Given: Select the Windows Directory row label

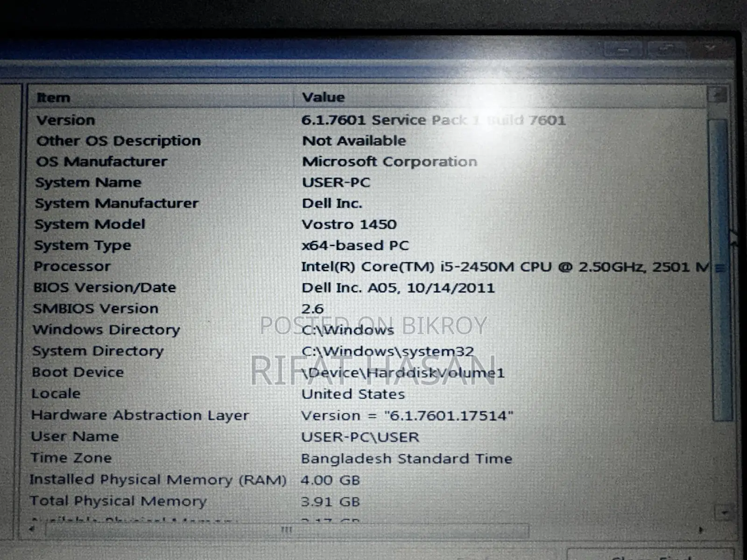Looking at the screenshot, I should coord(106,330).
